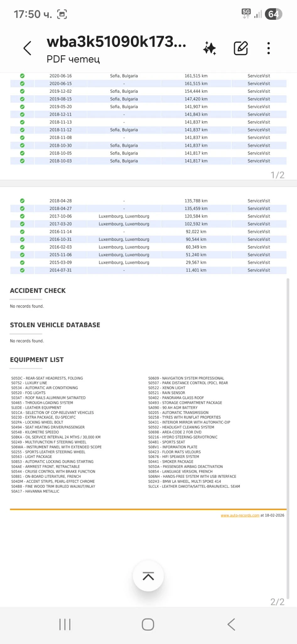Tap S07S2 - LUXURY LINE entry
297x644 pixels.
29,383
